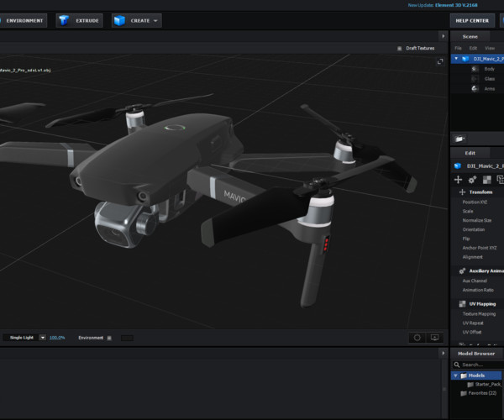This screenshot has height=420, width=504.
Task: Click the 100.0% light brightness value
Action: point(57,338)
